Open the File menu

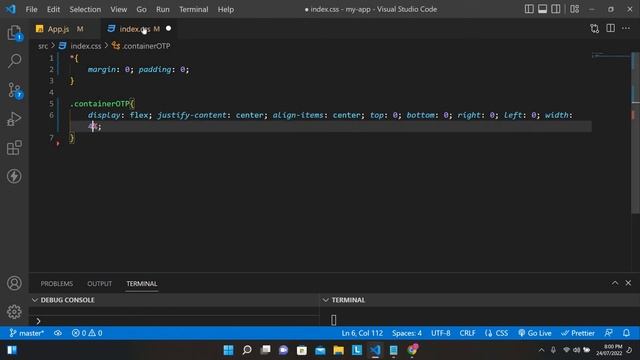coord(31,9)
